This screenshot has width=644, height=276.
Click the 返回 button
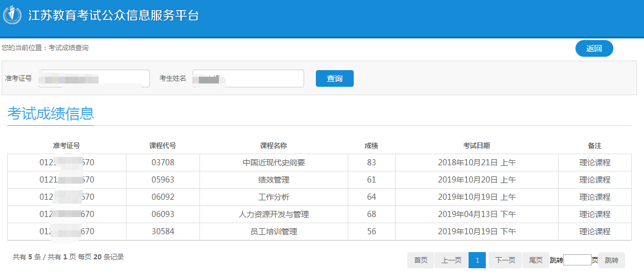tap(594, 48)
